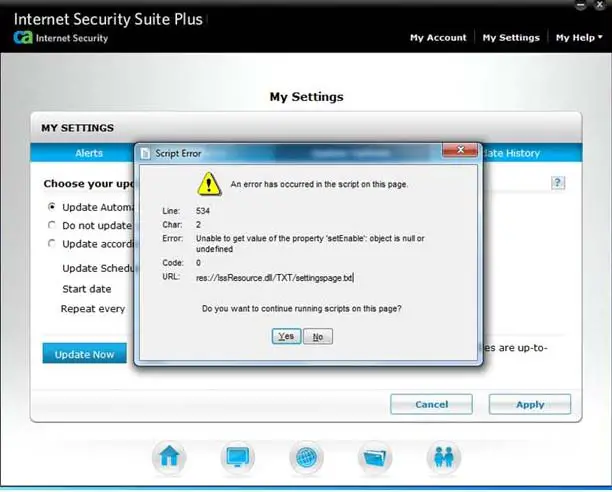Image resolution: width=612 pixels, height=492 pixels.
Task: Switch to the Alerts tab
Action: pyautogui.click(x=89, y=153)
